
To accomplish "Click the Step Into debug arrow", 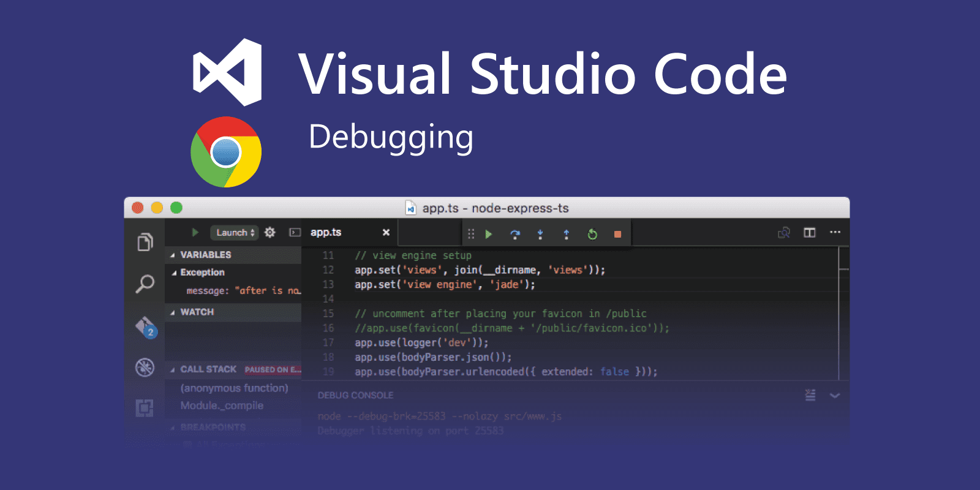I will (540, 234).
